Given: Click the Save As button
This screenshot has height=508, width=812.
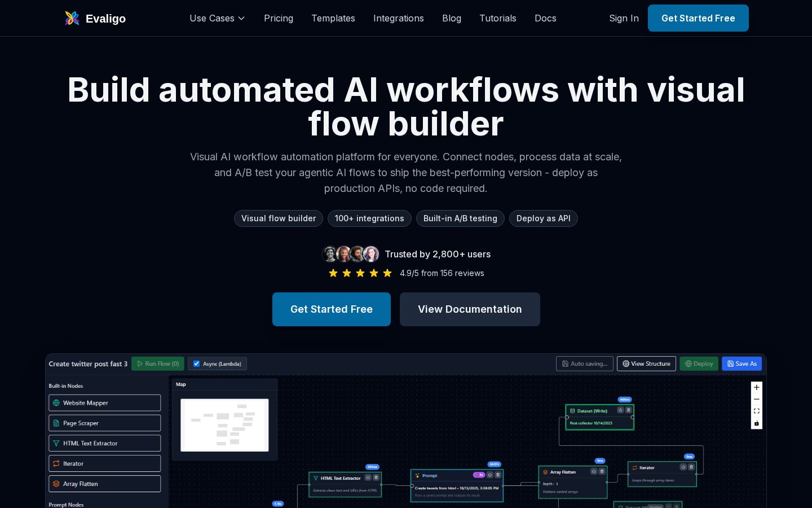Looking at the screenshot, I should [742, 364].
